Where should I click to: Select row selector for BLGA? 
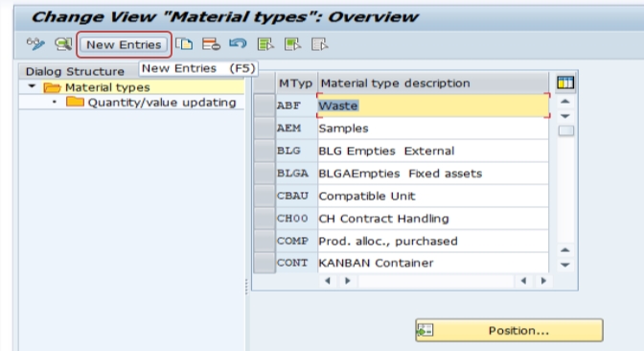pos(264,174)
